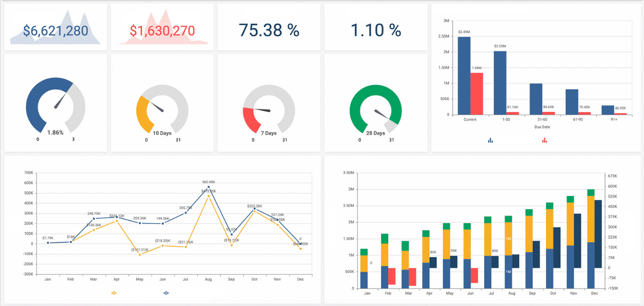
Task: Click the blue bar-chart legend icon
Action: pos(490,140)
